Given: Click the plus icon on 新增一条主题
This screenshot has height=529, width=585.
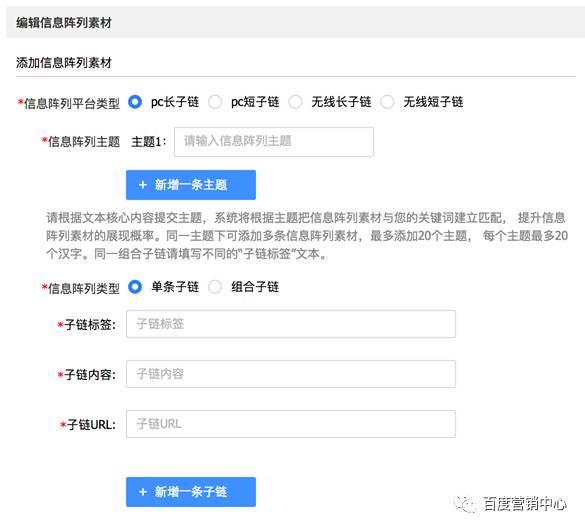Looking at the screenshot, I should pyautogui.click(x=143, y=185).
